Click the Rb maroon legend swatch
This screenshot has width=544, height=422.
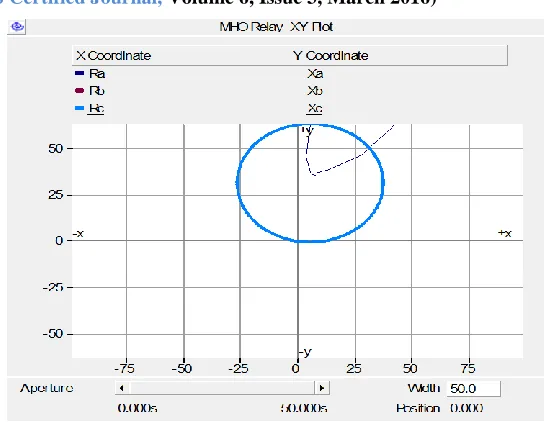pos(79,91)
